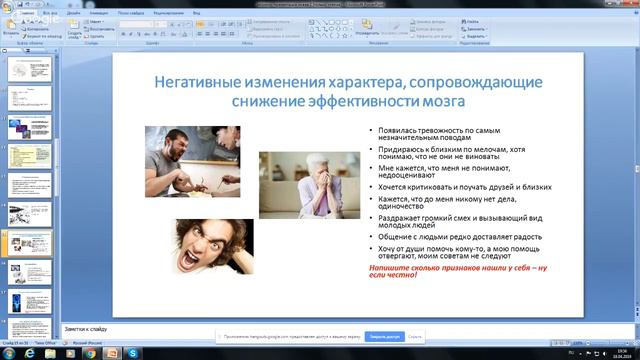The width and height of the screenshot is (640, 360).
Task: Find text with Найти
Action: (470, 21)
